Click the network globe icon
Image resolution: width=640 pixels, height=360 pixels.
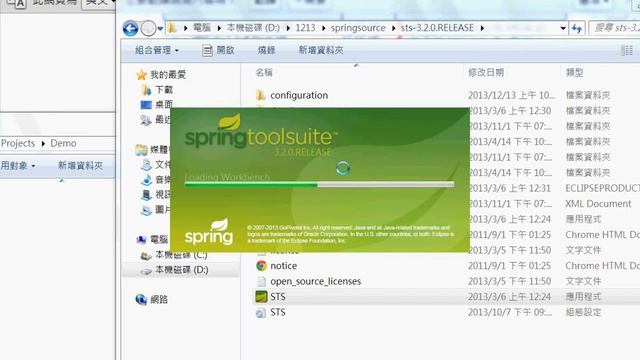tap(141, 300)
